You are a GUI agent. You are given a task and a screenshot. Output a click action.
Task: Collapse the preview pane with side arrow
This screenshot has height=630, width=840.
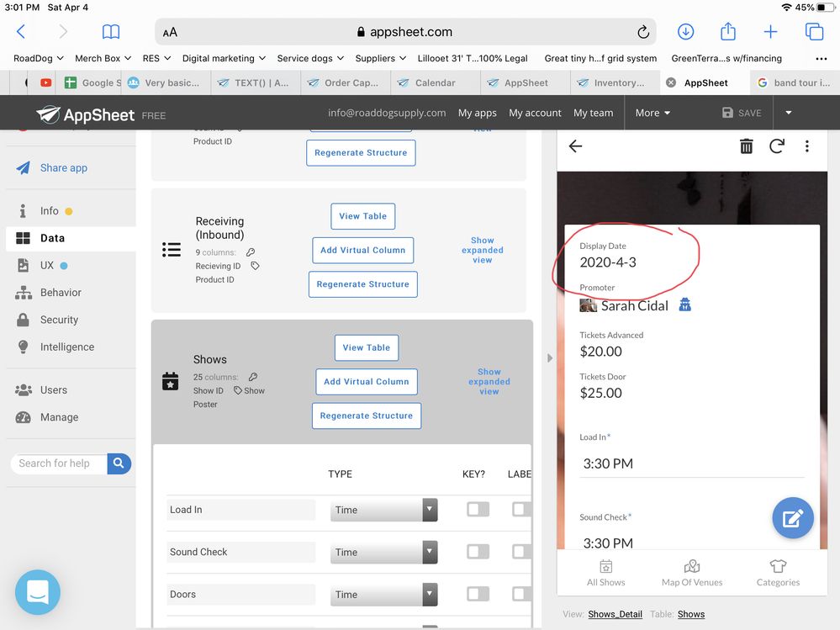[x=550, y=357]
